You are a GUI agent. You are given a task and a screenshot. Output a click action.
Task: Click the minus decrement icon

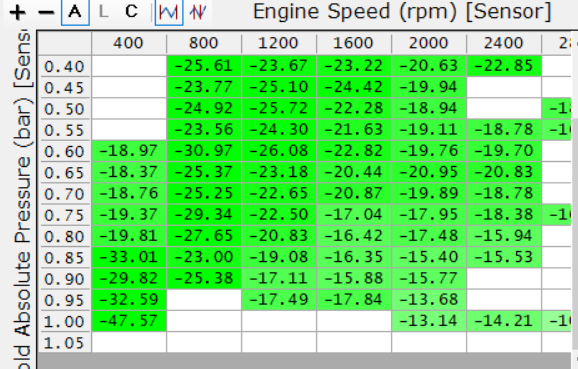[x=46, y=13]
